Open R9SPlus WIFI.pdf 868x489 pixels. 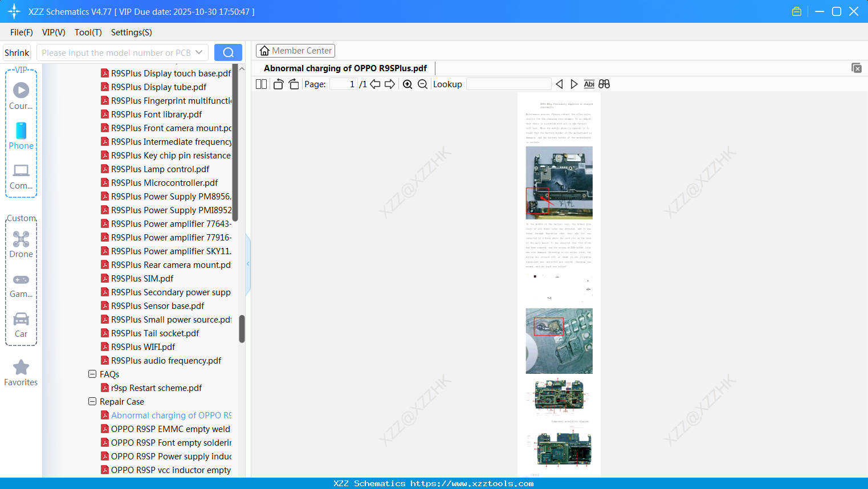pos(143,347)
